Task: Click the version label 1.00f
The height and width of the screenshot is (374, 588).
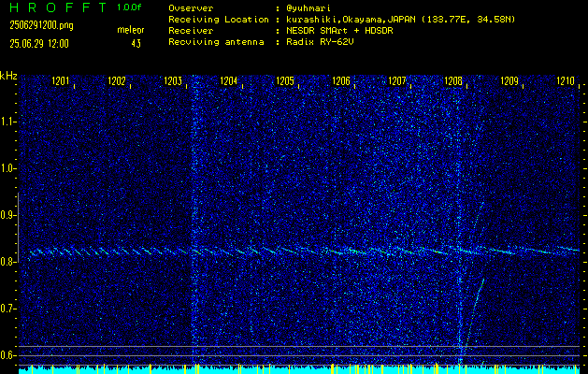Action: tap(129, 7)
